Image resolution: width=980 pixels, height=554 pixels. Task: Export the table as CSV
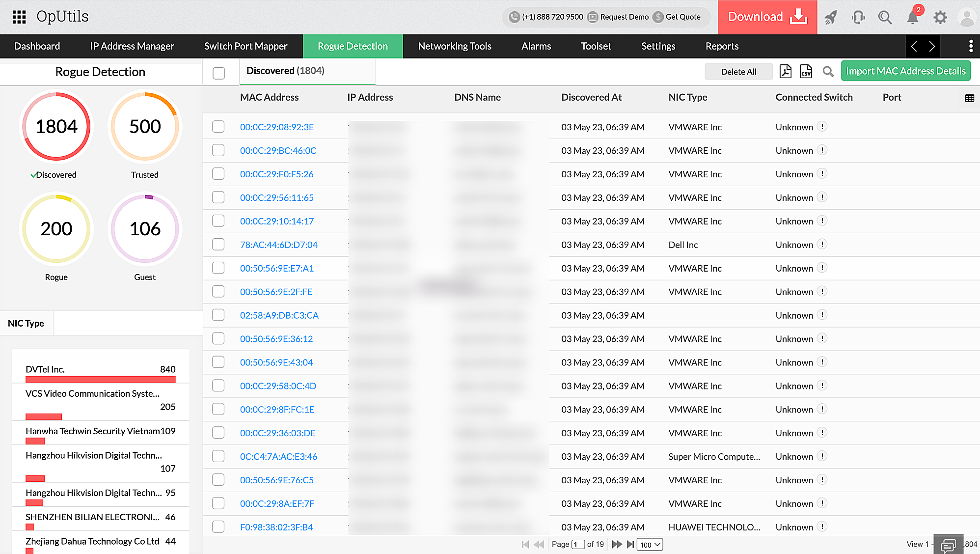806,72
